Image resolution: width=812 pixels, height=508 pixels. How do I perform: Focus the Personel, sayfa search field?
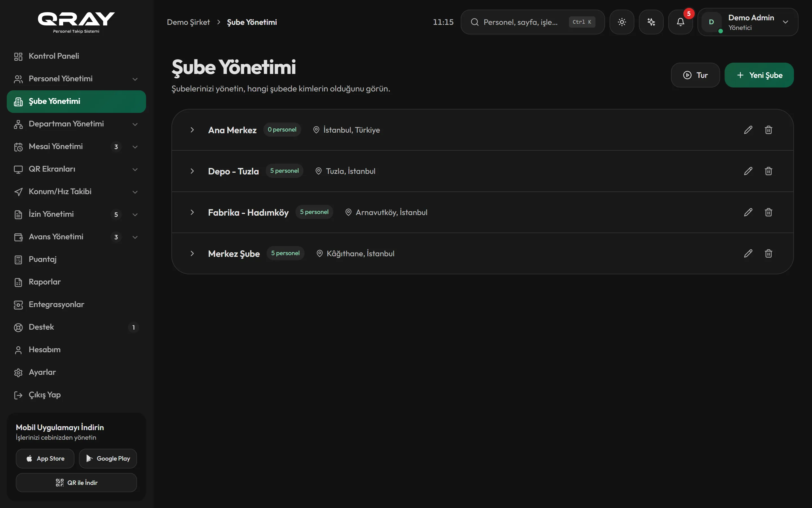coord(533,22)
